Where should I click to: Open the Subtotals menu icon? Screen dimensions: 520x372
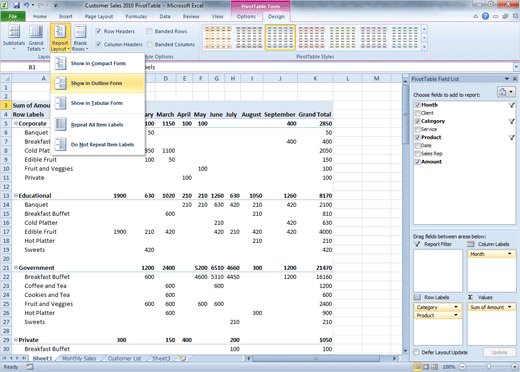[x=14, y=32]
